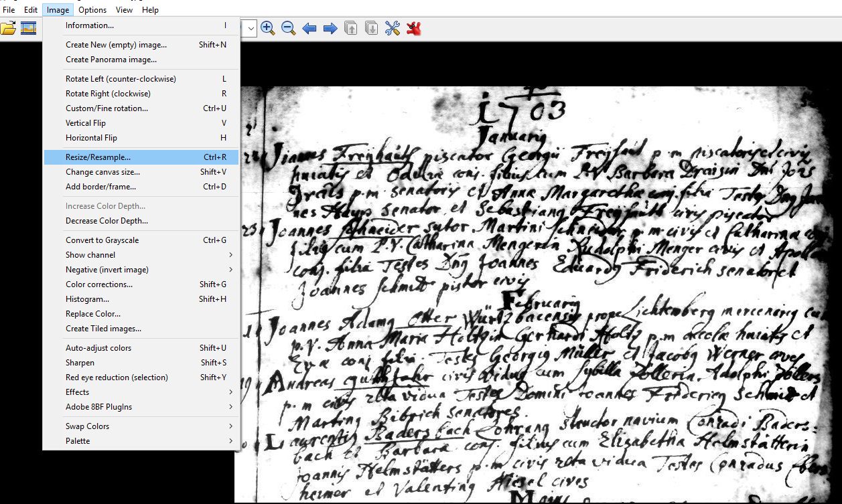This screenshot has width=842, height=504.
Task: Open settings with the wrench tools icon
Action: click(393, 28)
